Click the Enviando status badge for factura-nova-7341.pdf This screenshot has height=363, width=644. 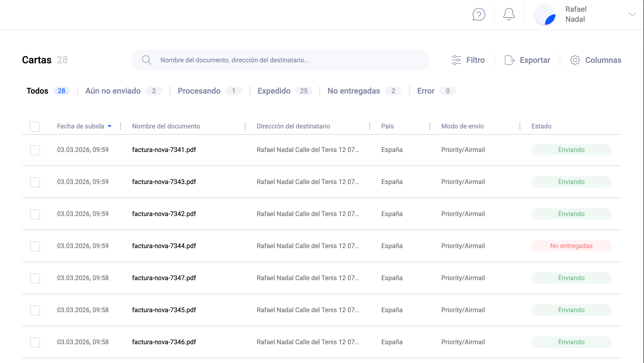click(571, 149)
